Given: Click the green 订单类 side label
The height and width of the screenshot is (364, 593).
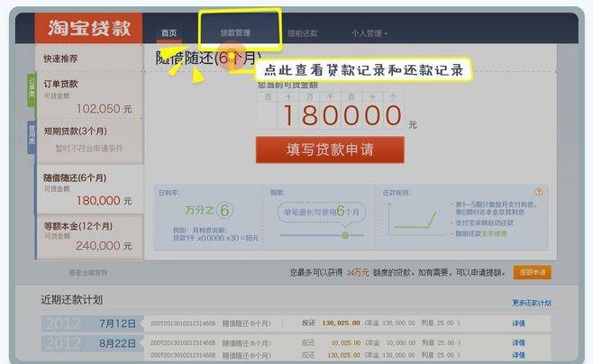Looking at the screenshot, I should (32, 90).
